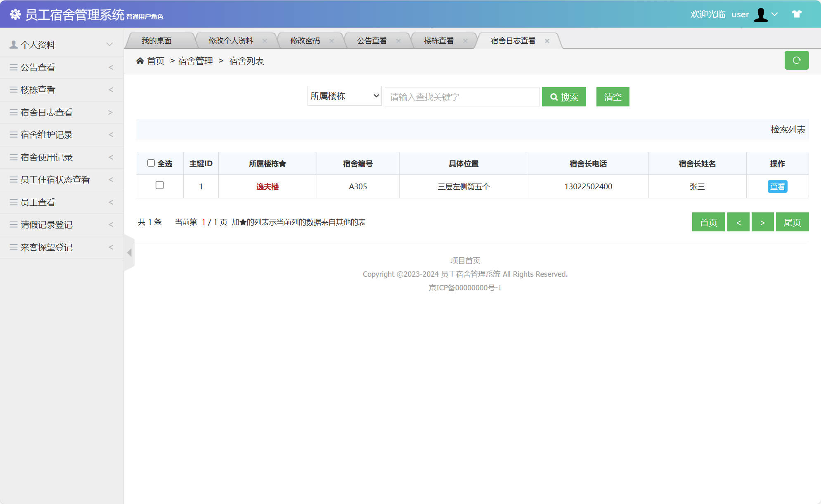Tick the checkbox for the 逸夫楼 row
Screen dimensions: 821x504
(160, 186)
